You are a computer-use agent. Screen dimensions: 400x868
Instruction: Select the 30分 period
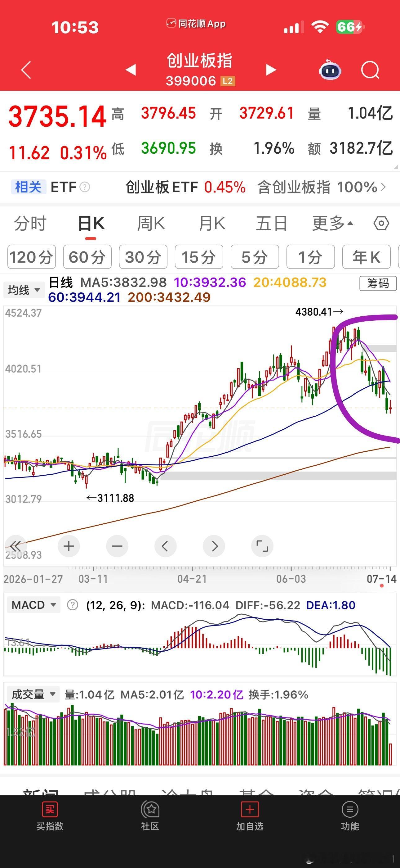coord(143,257)
